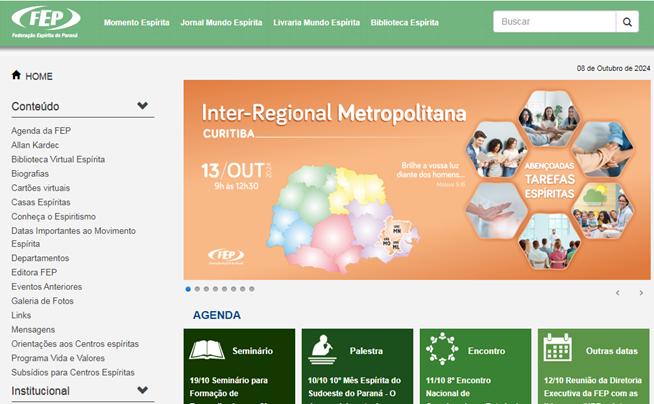This screenshot has width=654, height=404.
Task: Click the Outras datas card heading
Action: (x=611, y=351)
